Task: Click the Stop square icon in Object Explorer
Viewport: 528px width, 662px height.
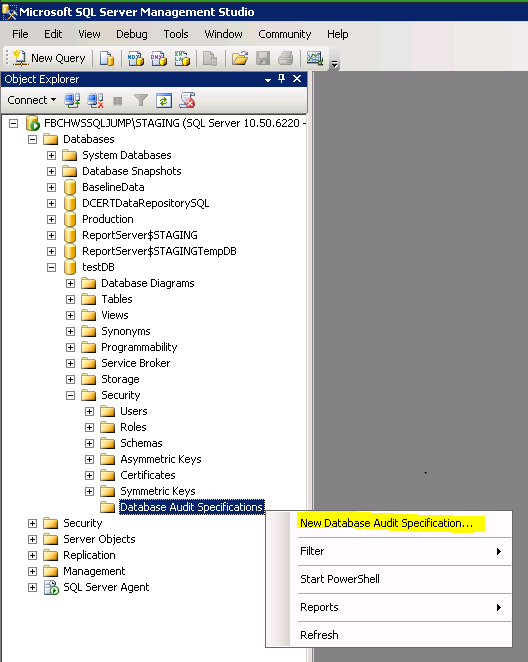Action: click(118, 101)
